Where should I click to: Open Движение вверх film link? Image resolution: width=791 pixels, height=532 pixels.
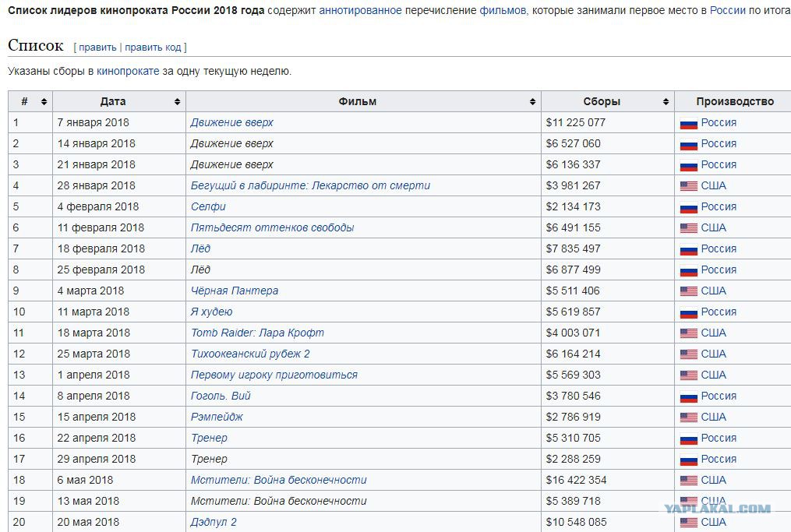click(231, 122)
